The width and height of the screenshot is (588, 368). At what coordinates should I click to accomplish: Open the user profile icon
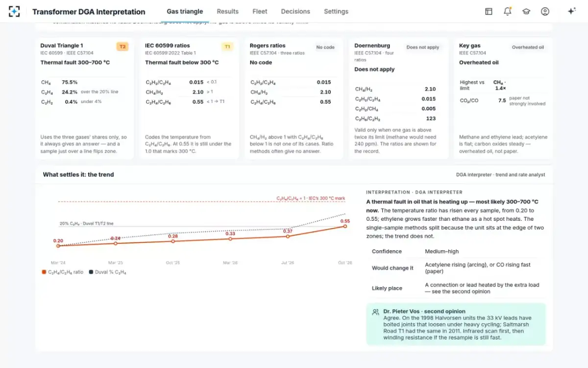545,11
